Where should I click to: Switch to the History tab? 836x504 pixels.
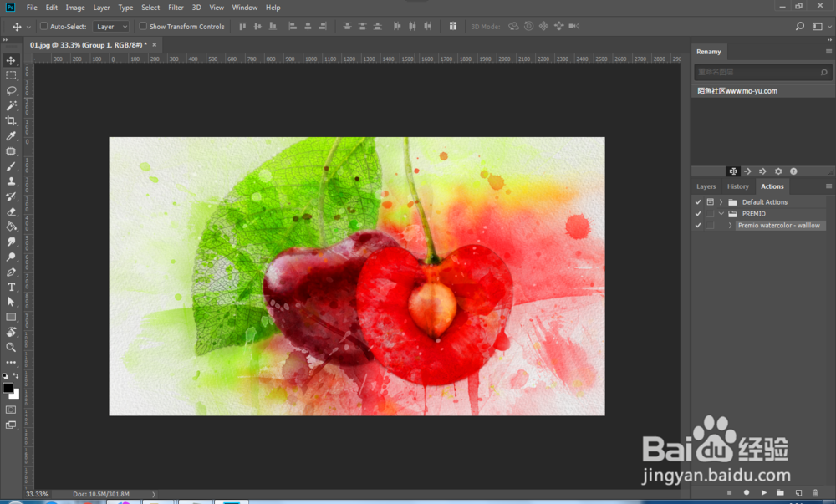738,186
